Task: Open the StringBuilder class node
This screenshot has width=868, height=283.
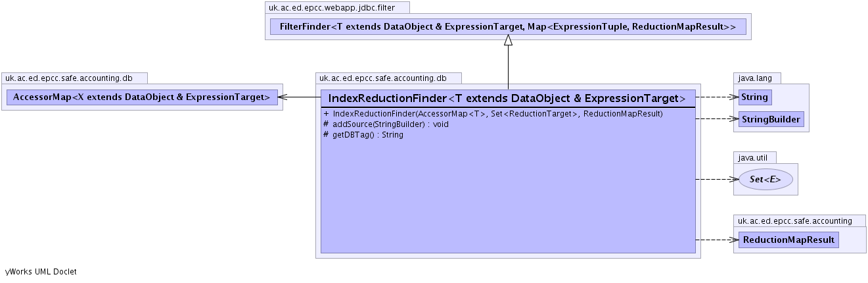Action: 771,119
